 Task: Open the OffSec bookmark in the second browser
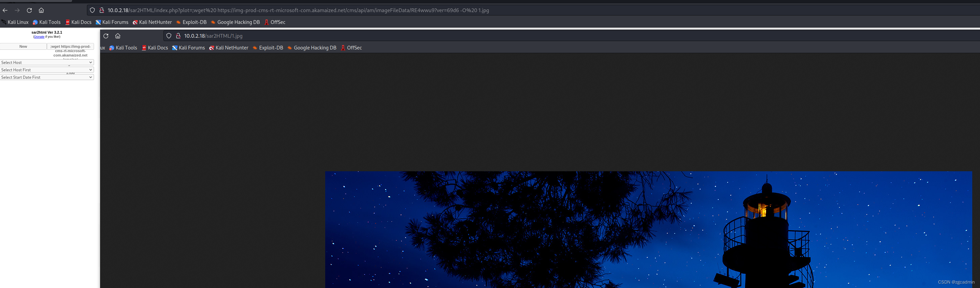[351, 47]
